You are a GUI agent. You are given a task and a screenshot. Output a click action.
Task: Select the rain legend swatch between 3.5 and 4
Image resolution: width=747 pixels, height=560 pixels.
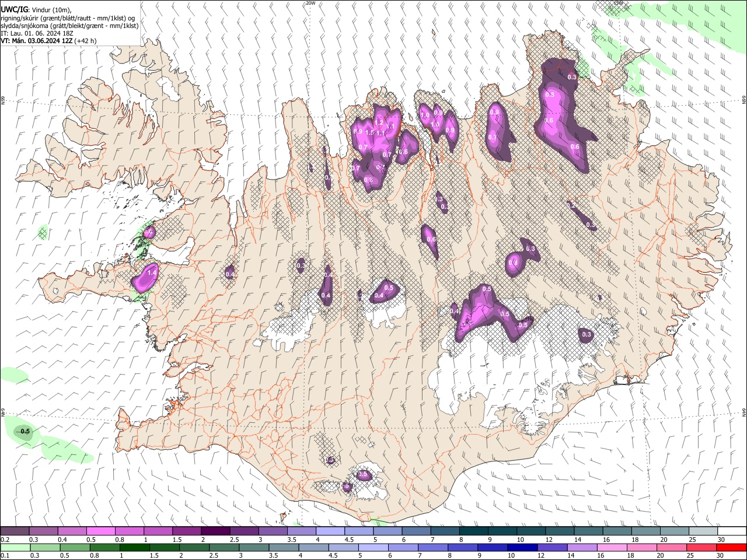pos(284,547)
